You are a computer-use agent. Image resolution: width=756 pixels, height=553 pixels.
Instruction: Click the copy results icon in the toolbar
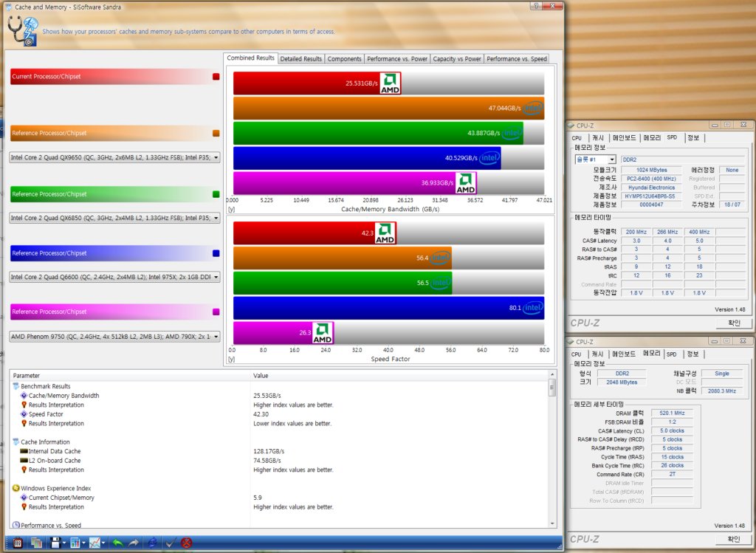[36, 543]
